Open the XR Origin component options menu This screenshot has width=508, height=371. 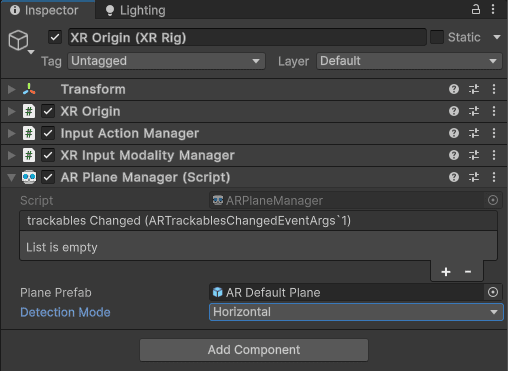494,111
